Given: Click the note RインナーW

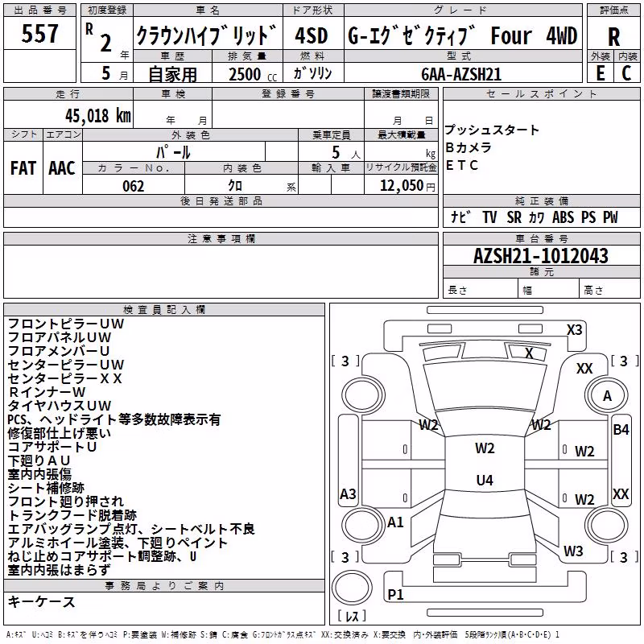Looking at the screenshot, I should click(47, 392).
